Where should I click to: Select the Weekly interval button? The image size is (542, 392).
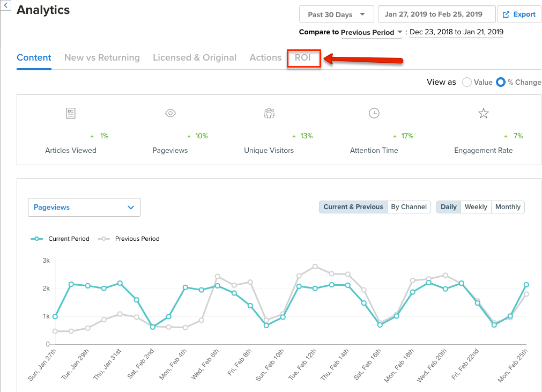(x=476, y=206)
